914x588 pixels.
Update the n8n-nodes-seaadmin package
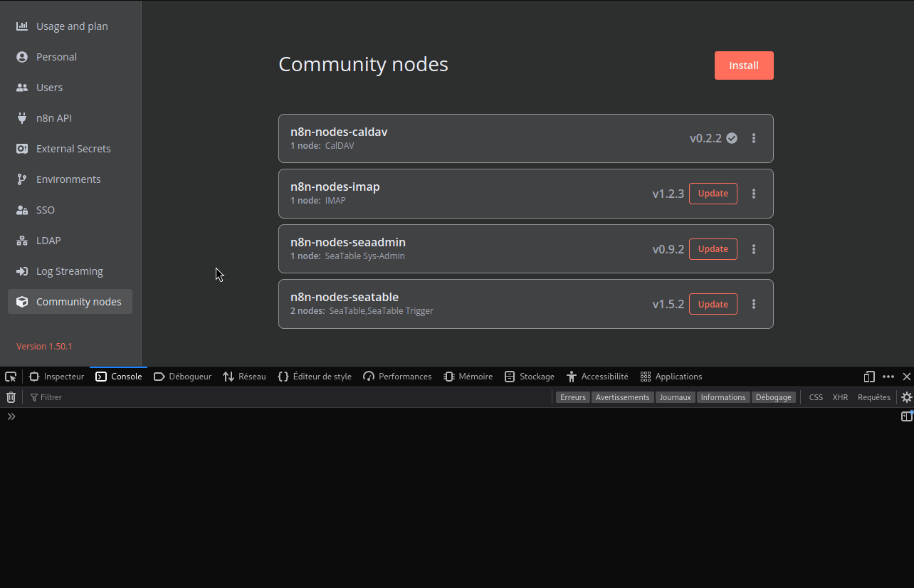[713, 249]
